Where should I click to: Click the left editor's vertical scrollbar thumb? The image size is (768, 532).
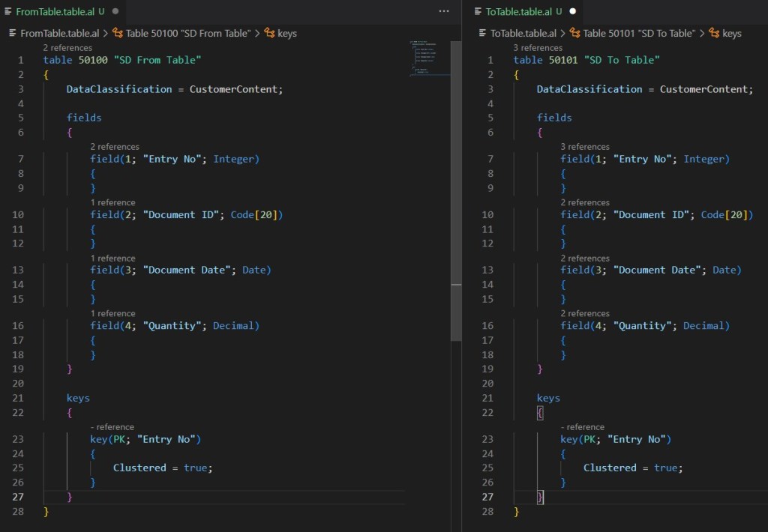455,187
